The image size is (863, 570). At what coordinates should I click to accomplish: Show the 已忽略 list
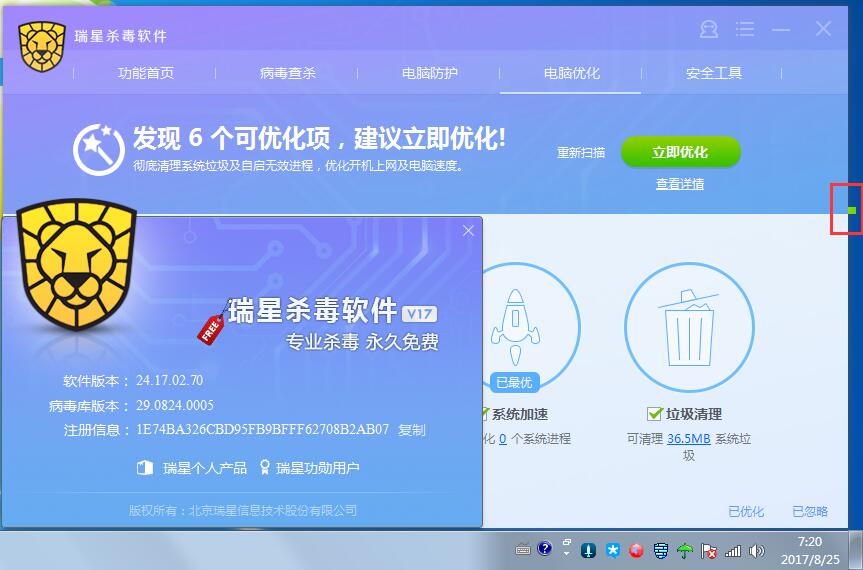810,512
